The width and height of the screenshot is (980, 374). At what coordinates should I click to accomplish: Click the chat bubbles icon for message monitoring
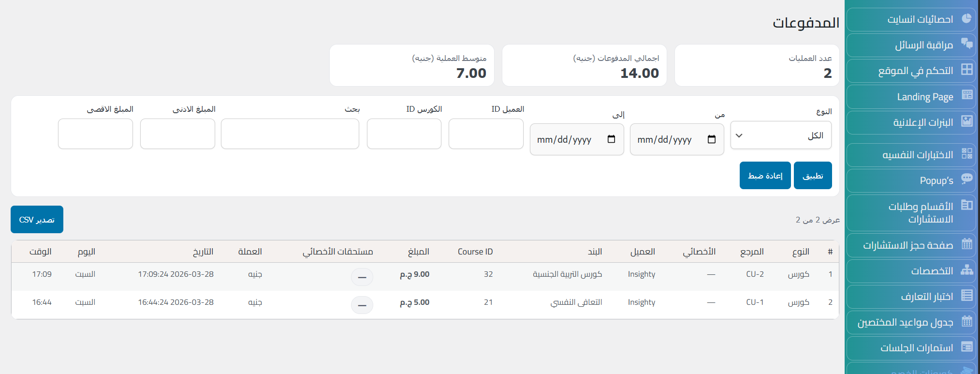click(966, 44)
